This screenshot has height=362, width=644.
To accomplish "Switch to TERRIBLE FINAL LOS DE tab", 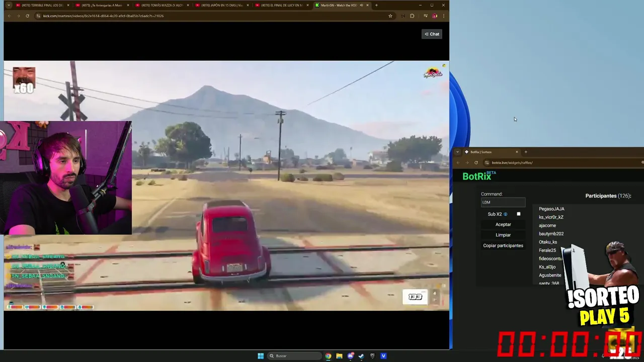I will (43, 5).
